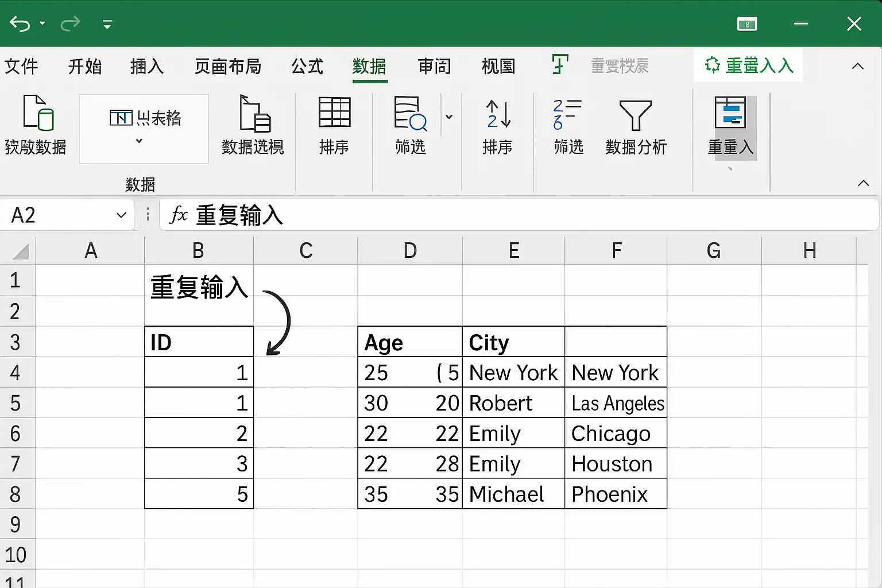Expand the dropdown arrow beside filter icon
The image size is (882, 588).
(x=449, y=117)
